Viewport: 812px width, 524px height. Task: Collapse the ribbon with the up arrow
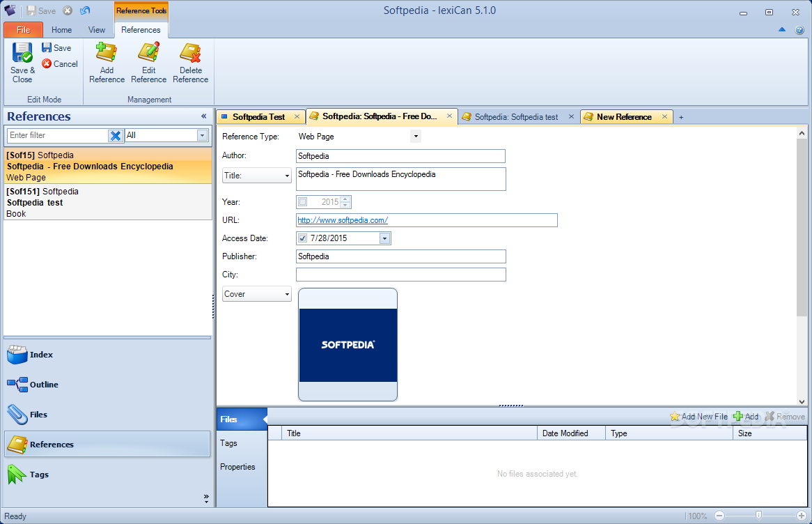(x=782, y=29)
